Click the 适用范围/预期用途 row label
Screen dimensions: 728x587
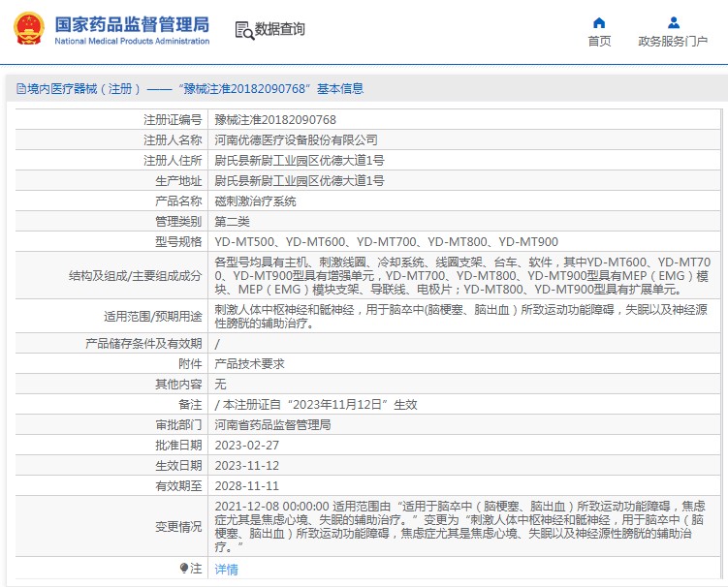(x=153, y=317)
